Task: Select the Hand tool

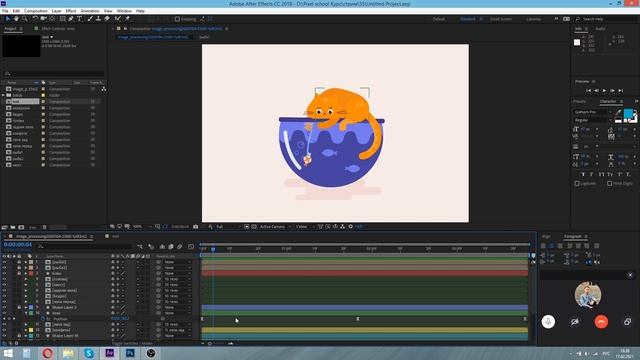Action: [x=16, y=19]
